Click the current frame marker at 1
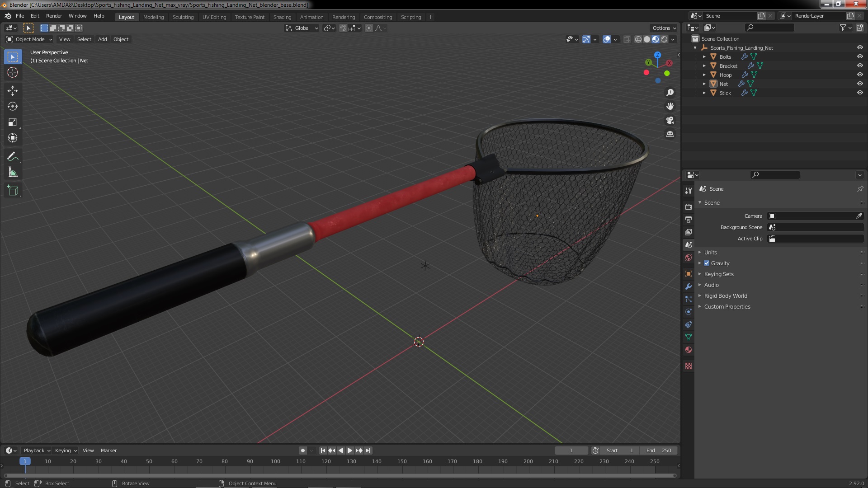The image size is (868, 488). pos(25,461)
